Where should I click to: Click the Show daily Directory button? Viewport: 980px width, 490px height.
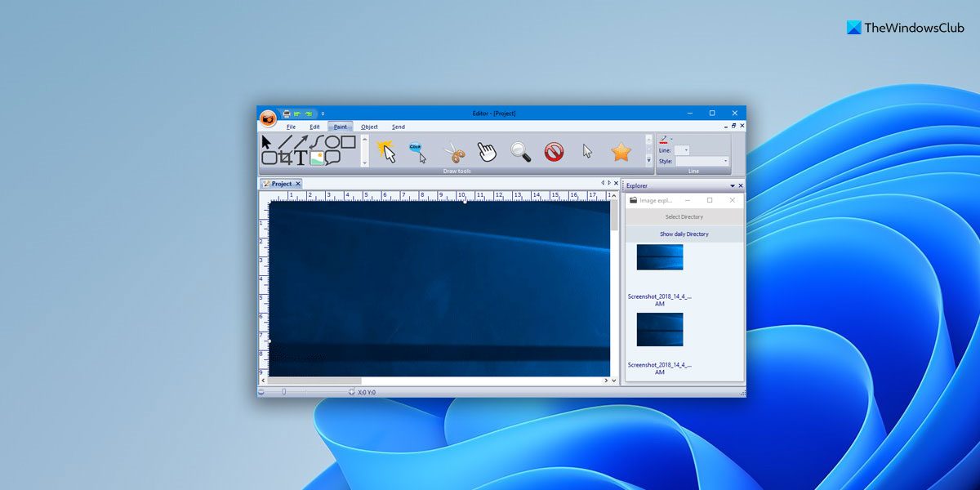pos(684,234)
